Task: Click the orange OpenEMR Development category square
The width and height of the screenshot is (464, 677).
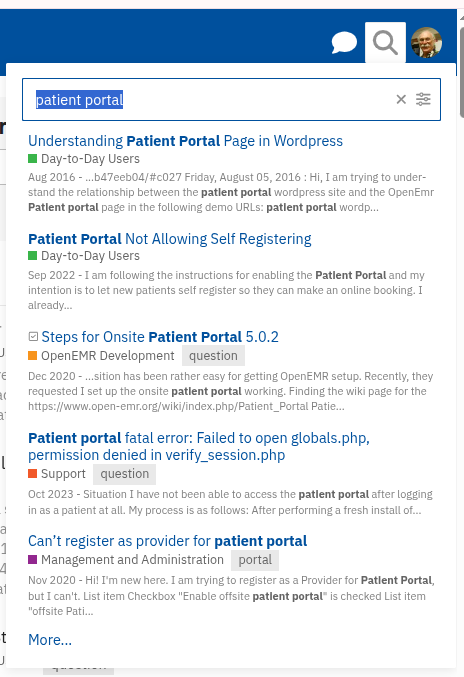Action: tap(32, 355)
